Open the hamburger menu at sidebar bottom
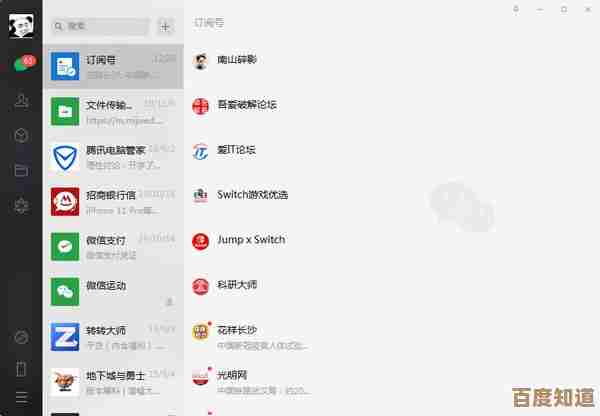Viewport: 600px width, 416px height. click(x=21, y=398)
